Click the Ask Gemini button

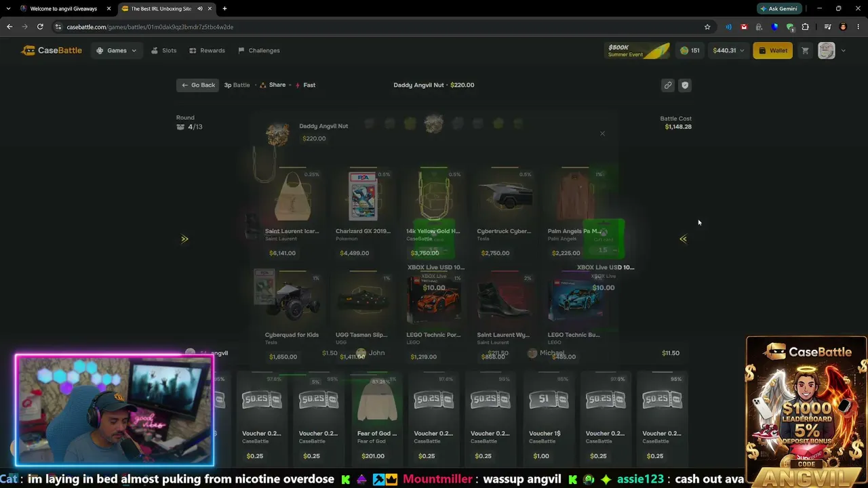click(x=779, y=9)
